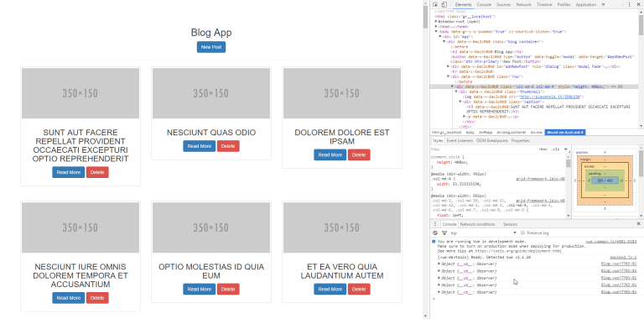Toggle the :hov element state button
644x319 pixels.
point(543,149)
